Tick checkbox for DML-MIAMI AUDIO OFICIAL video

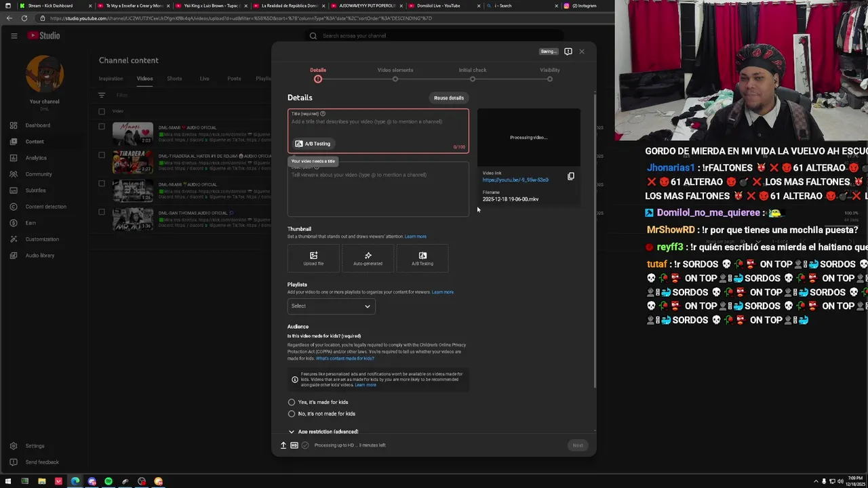pos(102,183)
